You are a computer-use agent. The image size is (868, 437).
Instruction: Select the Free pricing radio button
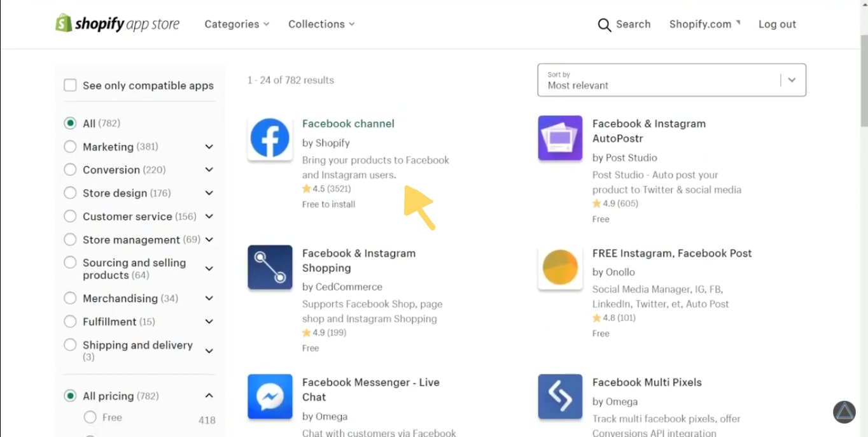coord(90,417)
